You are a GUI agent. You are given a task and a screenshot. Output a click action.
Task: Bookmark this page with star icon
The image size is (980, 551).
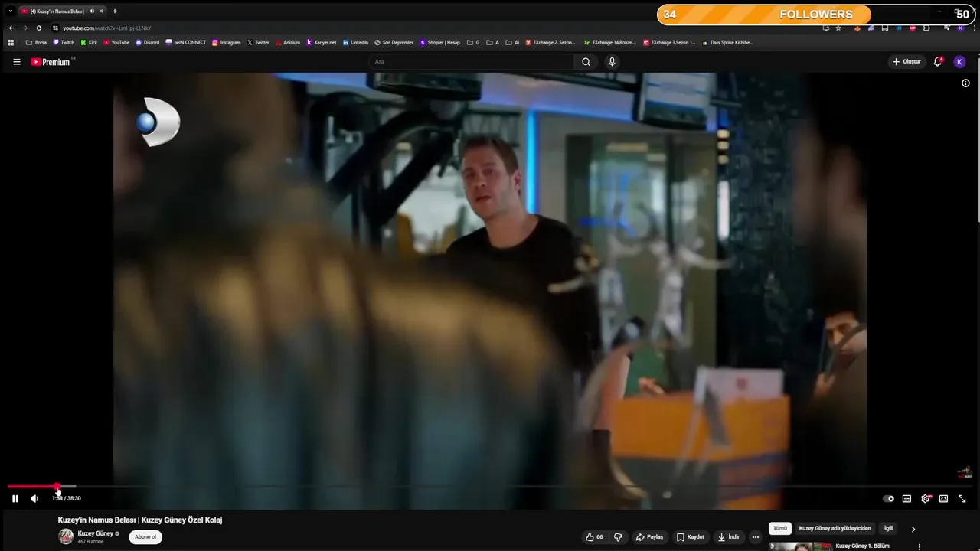coord(838,28)
